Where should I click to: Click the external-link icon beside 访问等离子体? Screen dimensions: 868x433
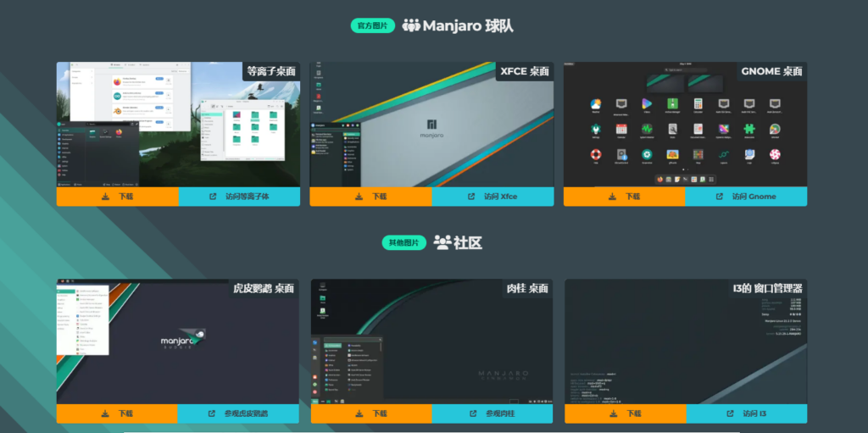point(213,197)
